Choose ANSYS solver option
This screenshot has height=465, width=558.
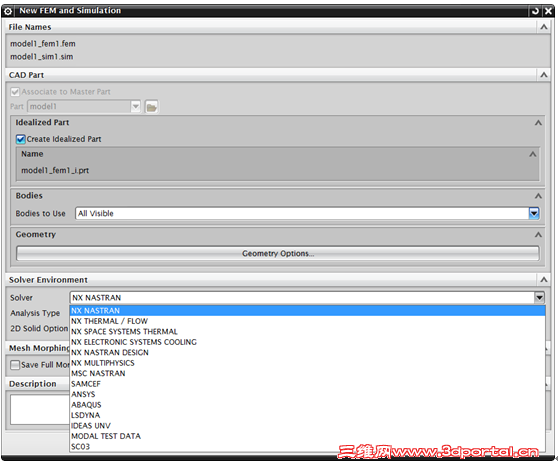(x=307, y=395)
